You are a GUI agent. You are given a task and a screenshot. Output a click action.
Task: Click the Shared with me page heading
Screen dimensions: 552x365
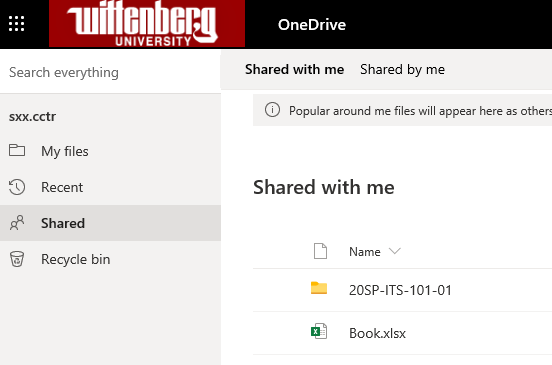tap(324, 187)
